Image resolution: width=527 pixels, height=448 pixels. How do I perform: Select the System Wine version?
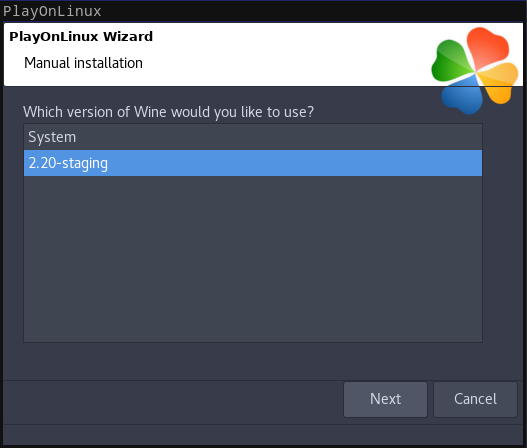click(253, 137)
